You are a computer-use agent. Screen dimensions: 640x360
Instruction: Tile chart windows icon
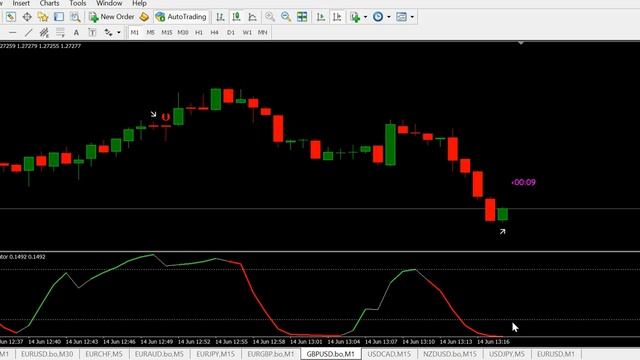click(x=302, y=17)
